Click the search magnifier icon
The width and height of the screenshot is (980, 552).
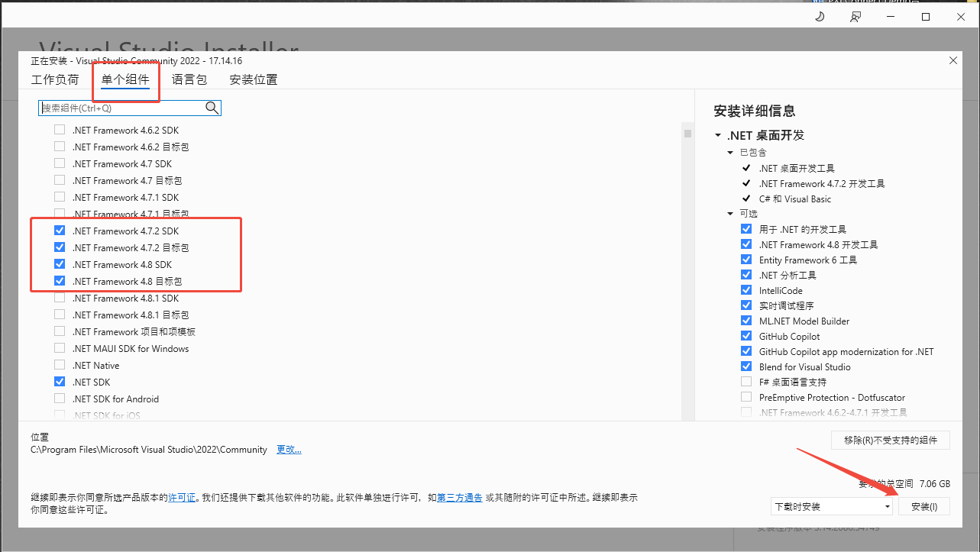(x=212, y=108)
